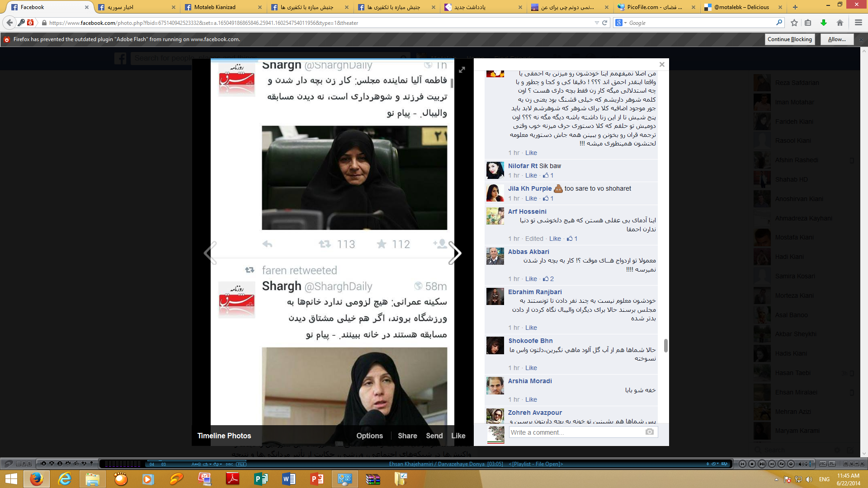Switch to Motaleb Kianizad tab
The image size is (868, 488).
coord(215,7)
